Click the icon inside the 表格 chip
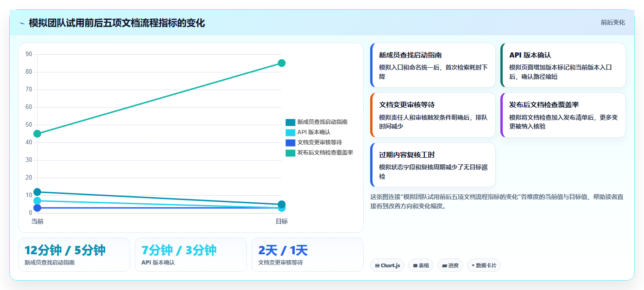The width and height of the screenshot is (644, 290). (x=415, y=266)
